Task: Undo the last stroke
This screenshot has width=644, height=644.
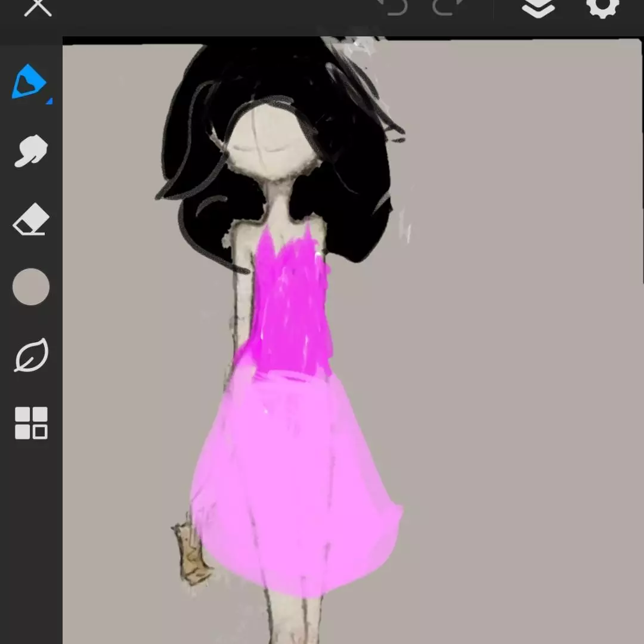Action: click(394, 7)
